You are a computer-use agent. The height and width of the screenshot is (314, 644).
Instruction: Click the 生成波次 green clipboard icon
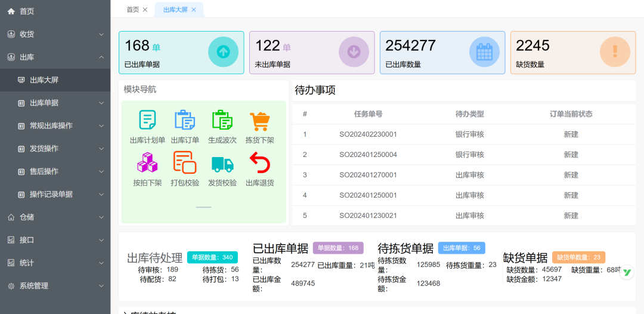[x=222, y=121]
